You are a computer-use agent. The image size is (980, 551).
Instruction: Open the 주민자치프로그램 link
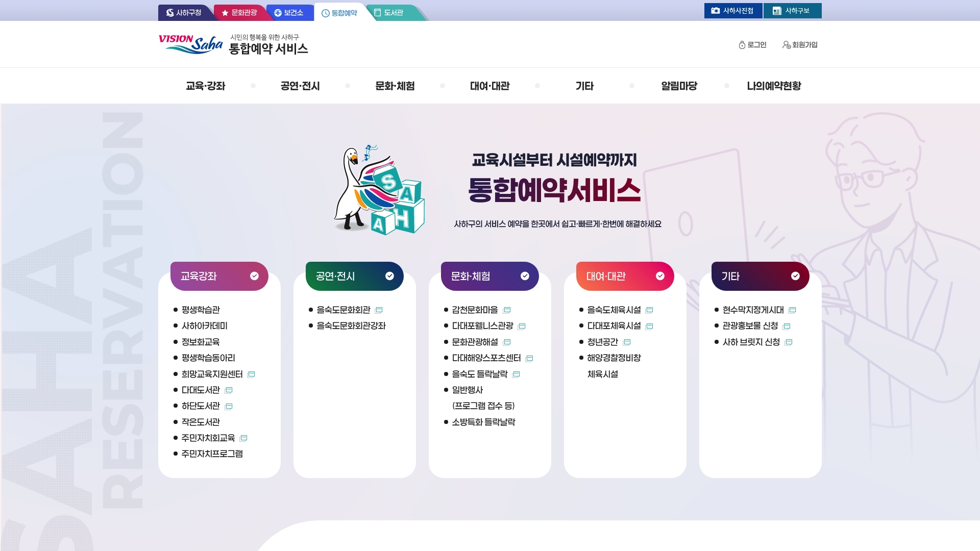212,454
